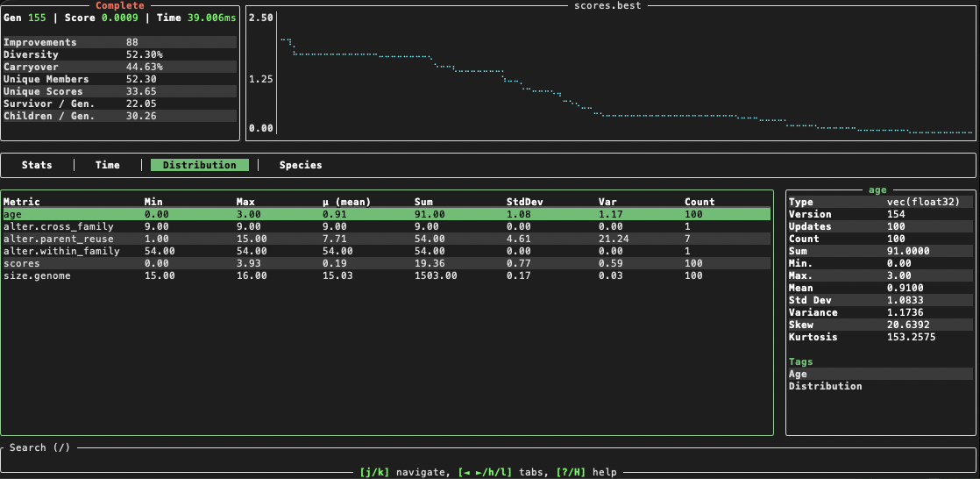Image resolution: width=980 pixels, height=479 pixels.
Task: Click the Carryover stat row
Action: [x=120, y=67]
